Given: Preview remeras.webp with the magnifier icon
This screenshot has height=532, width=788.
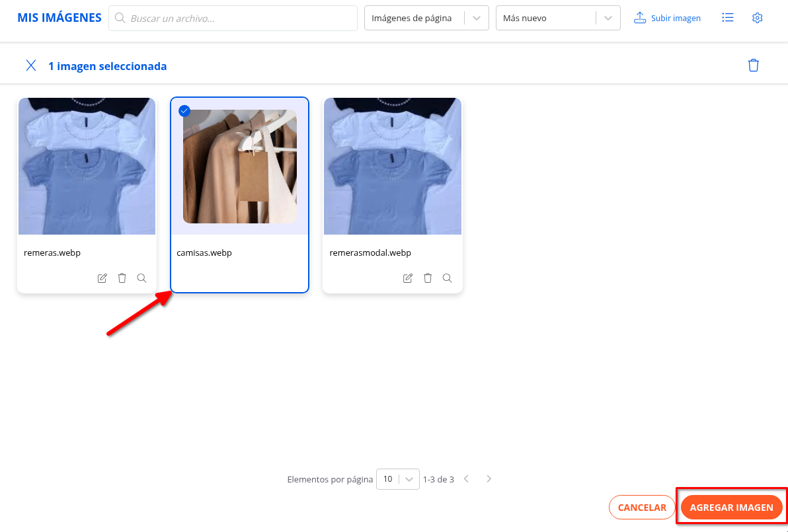Looking at the screenshot, I should pyautogui.click(x=141, y=278).
